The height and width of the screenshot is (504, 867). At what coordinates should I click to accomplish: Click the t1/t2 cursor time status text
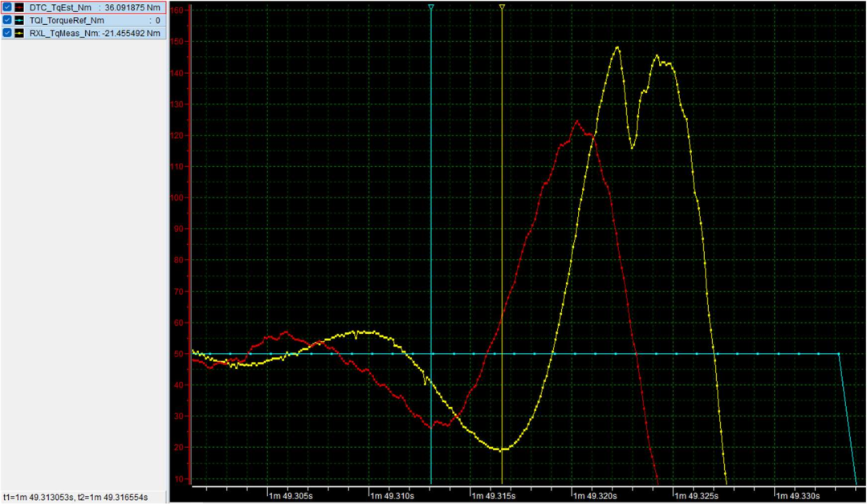75,498
